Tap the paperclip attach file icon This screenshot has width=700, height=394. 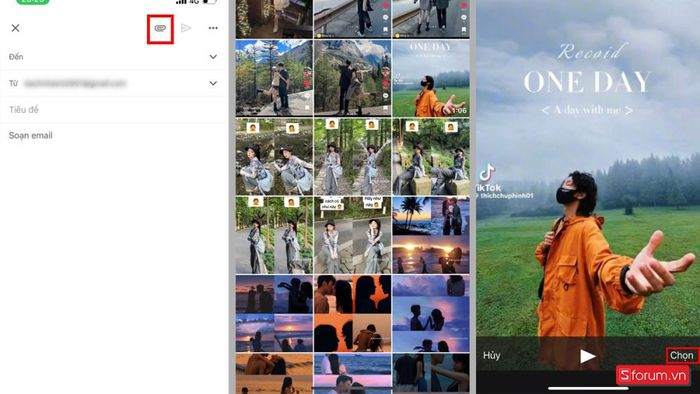[x=160, y=28]
